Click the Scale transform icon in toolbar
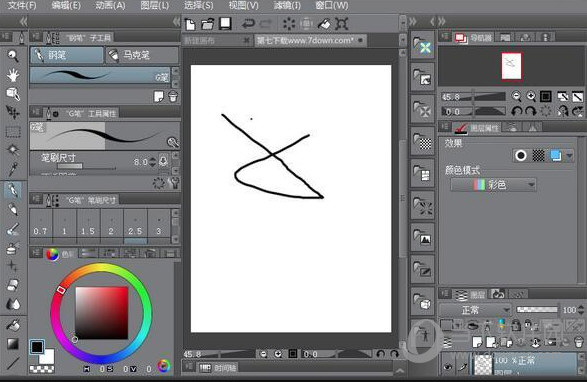The image size is (587, 382). [x=341, y=24]
